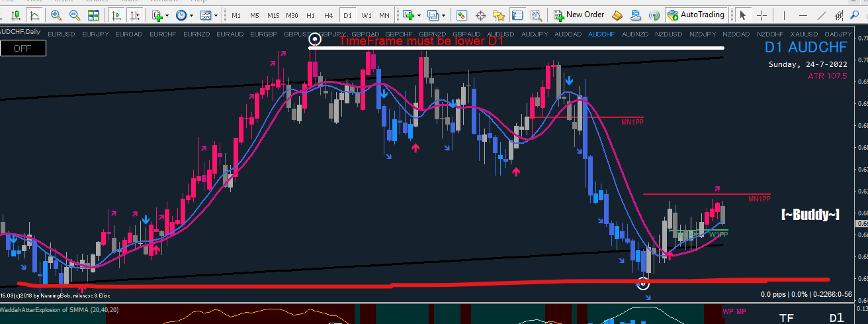The width and height of the screenshot is (868, 324).
Task: Switch symbol to AUDUSD
Action: (500, 33)
